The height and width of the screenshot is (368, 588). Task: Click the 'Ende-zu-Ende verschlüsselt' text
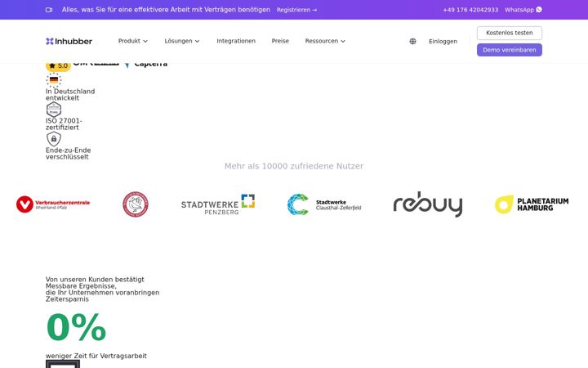68,154
